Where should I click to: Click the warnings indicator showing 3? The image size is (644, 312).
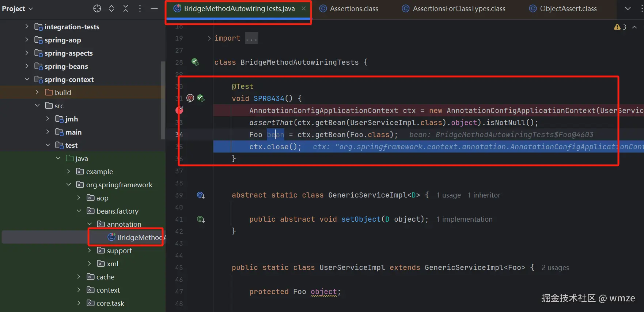620,27
